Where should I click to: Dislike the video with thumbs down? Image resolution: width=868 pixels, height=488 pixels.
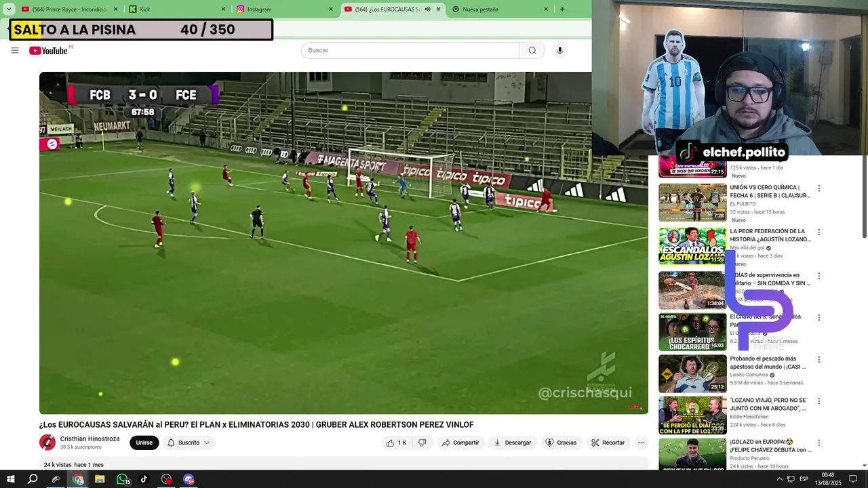click(422, 443)
